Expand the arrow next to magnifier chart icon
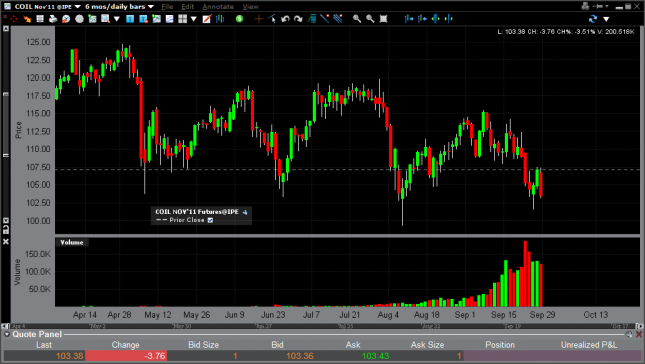The width and height of the screenshot is (645, 364). click(x=116, y=19)
